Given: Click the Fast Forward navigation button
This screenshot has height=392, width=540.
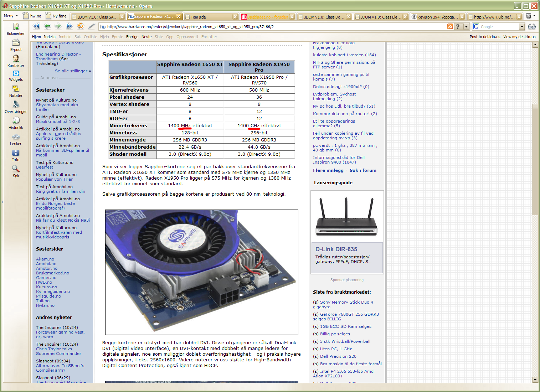Looking at the screenshot, I should pyautogui.click(x=70, y=26).
